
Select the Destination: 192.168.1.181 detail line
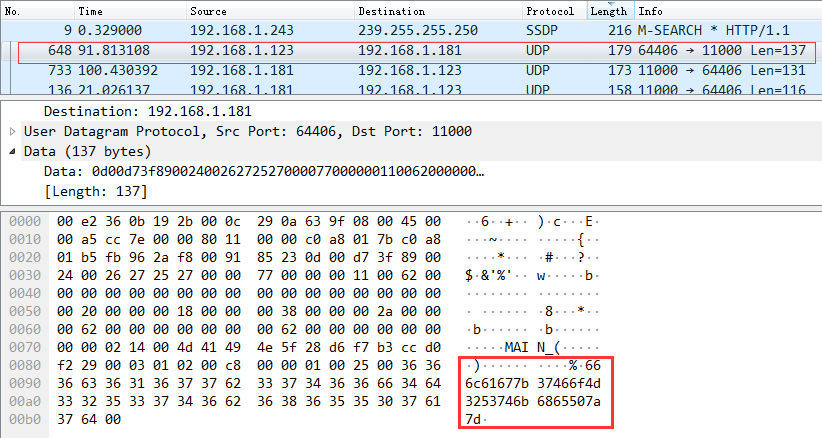click(x=148, y=111)
